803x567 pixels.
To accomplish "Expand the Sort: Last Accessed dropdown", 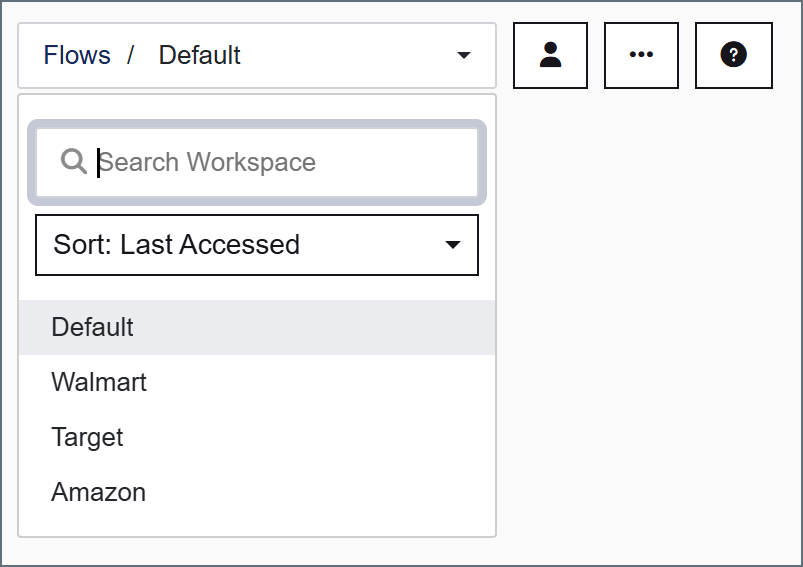I will pyautogui.click(x=257, y=245).
